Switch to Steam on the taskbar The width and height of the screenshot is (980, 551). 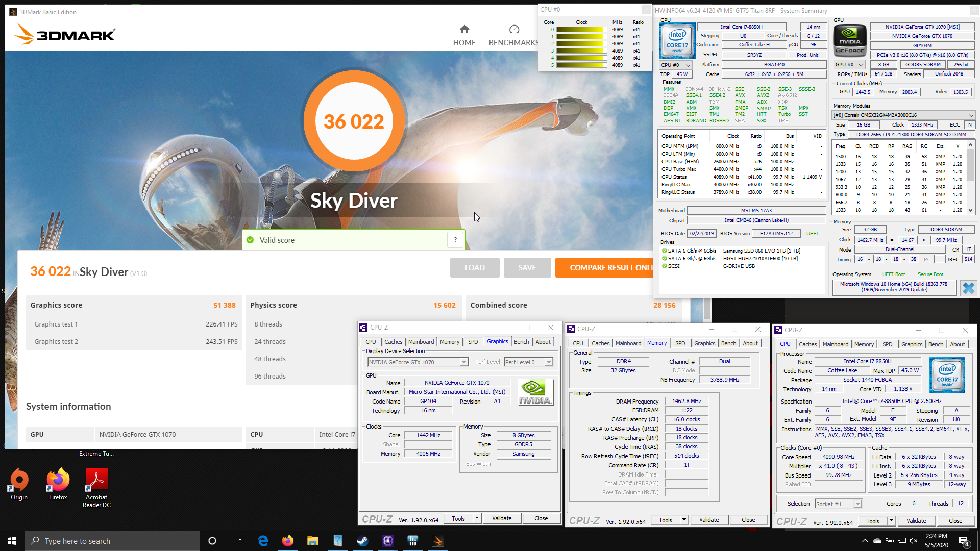[x=362, y=541]
